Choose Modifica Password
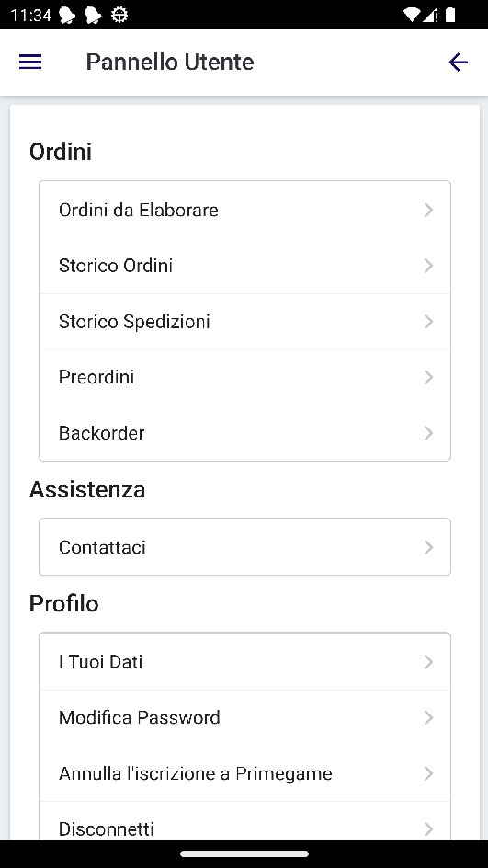Viewport: 488px width, 868px height. pos(244,718)
